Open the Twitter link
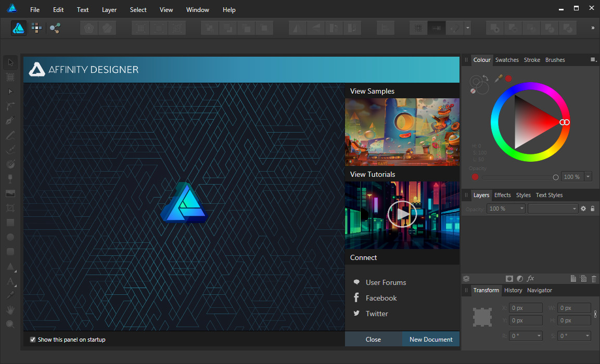 tap(377, 314)
